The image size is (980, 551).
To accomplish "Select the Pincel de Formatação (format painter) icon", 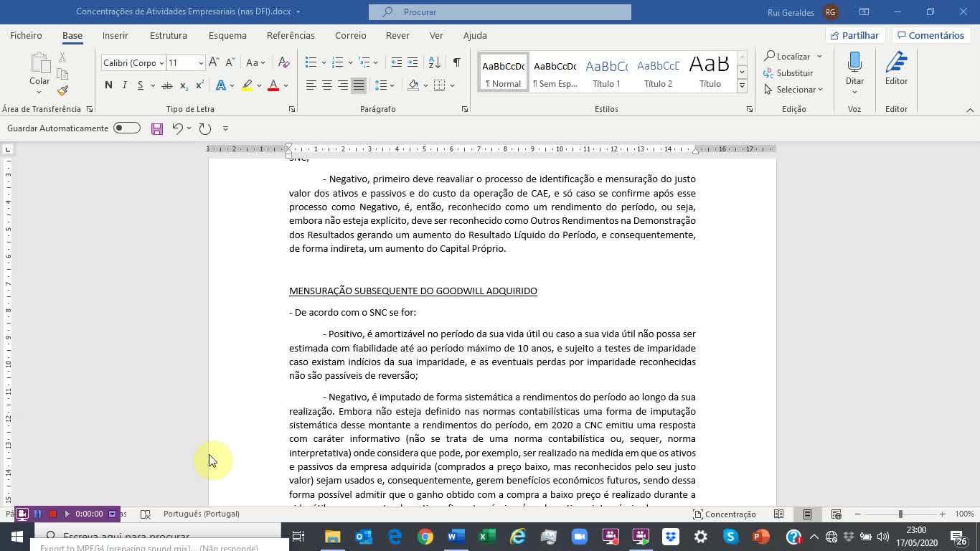I will (x=62, y=91).
